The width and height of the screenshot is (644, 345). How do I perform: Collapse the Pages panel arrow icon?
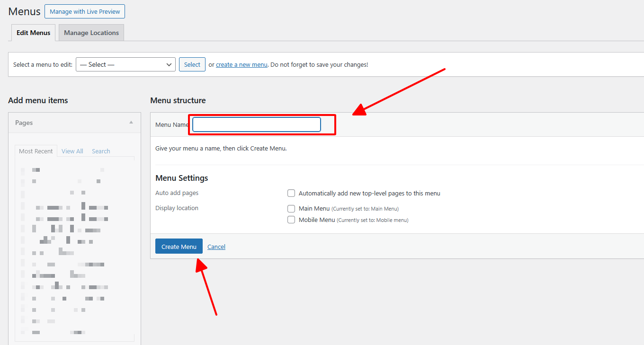tap(131, 123)
